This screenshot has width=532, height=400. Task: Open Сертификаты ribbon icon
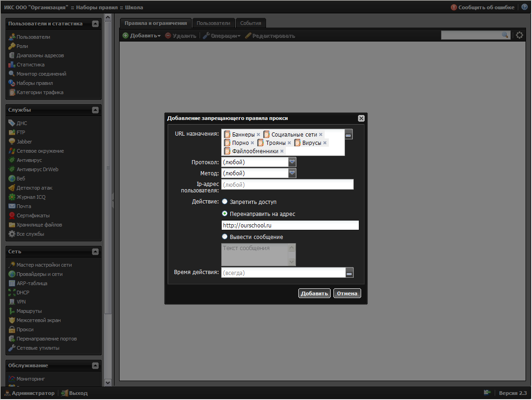(12, 215)
